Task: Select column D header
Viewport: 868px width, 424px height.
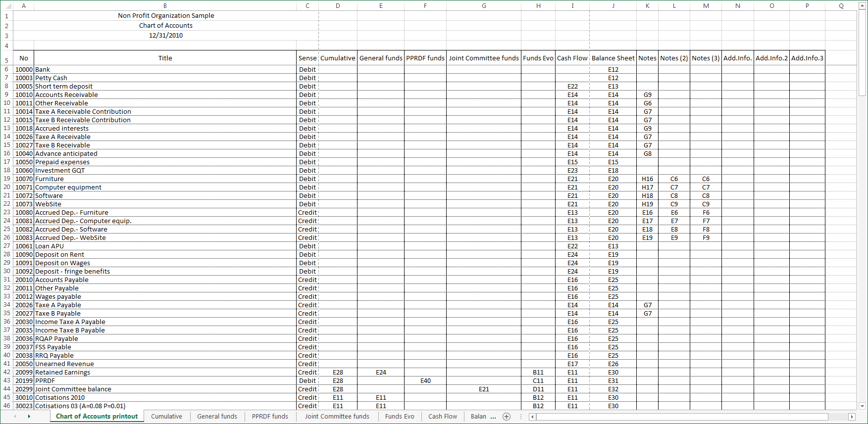Action: point(338,5)
